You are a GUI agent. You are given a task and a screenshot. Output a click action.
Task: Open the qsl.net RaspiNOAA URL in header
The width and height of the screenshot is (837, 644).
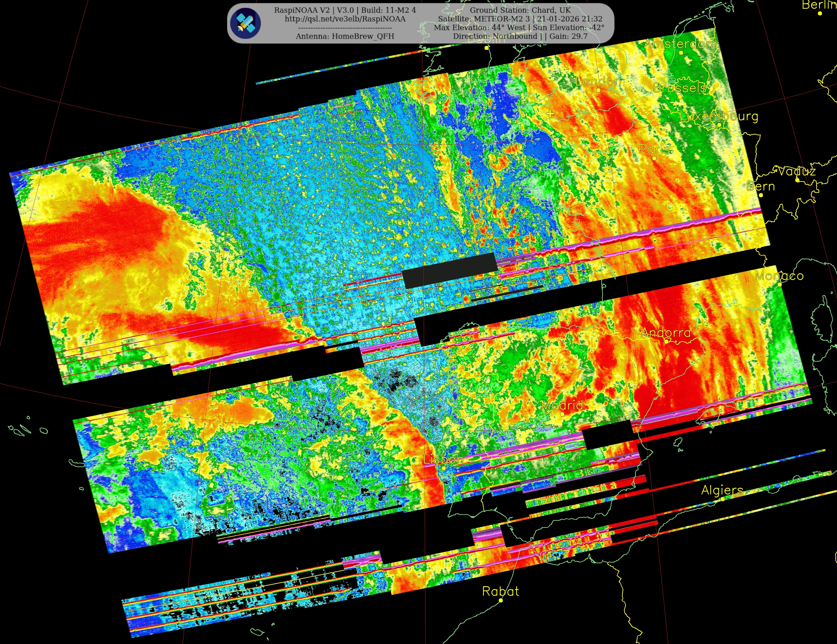pyautogui.click(x=345, y=19)
